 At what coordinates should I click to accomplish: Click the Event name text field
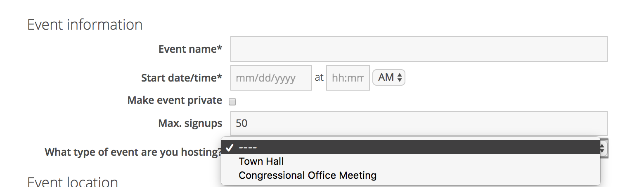419,49
